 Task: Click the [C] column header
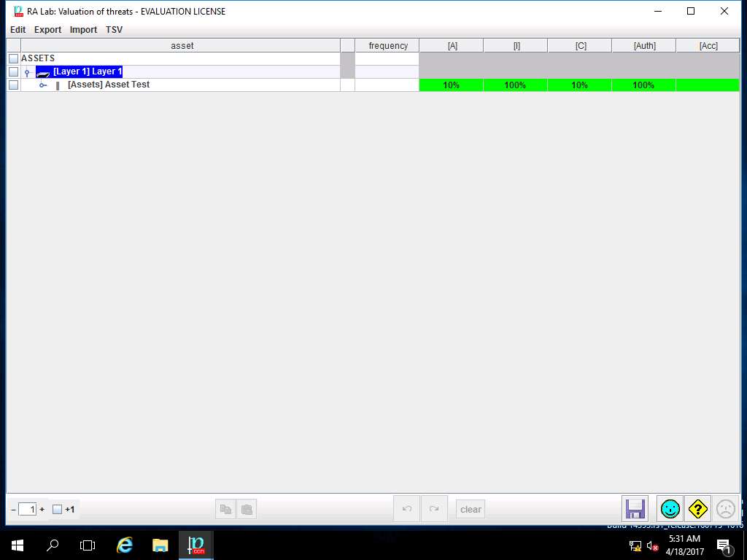coord(580,46)
